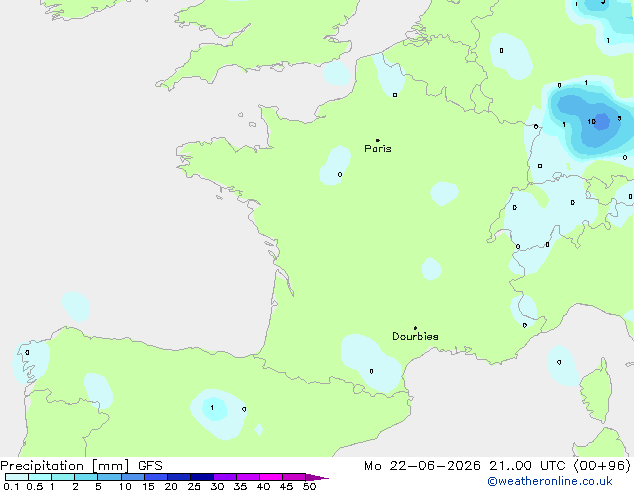
Task: Pick the legend swatch between 0.1 and 0.5
Action: (17, 477)
